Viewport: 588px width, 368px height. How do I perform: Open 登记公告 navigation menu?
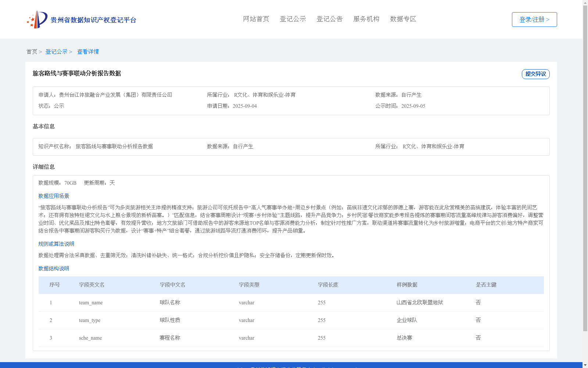pos(330,19)
